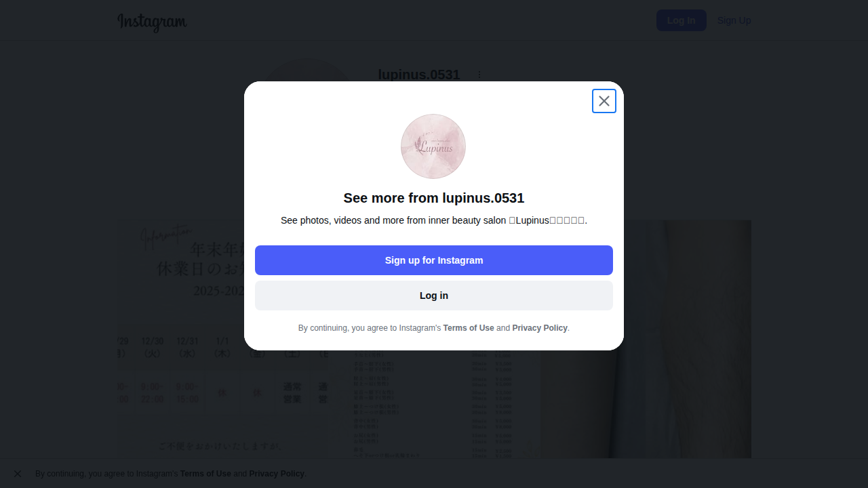Screen dimensions: 868x488
Task: Click the Instagram wordmark logo
Action: tap(152, 22)
